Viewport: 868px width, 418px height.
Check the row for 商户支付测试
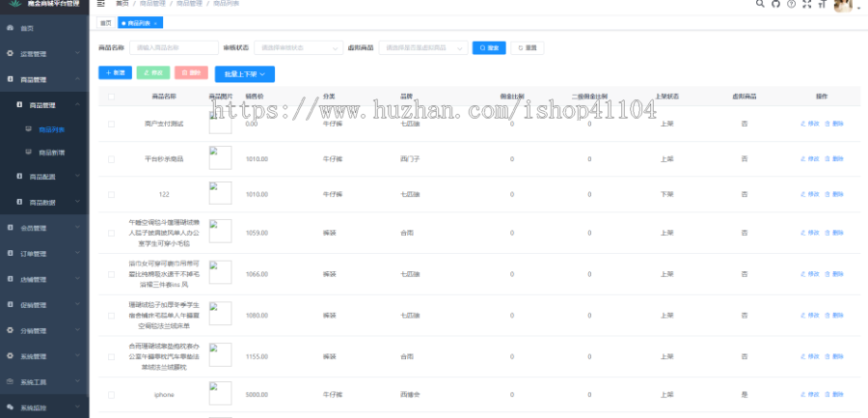pos(111,125)
